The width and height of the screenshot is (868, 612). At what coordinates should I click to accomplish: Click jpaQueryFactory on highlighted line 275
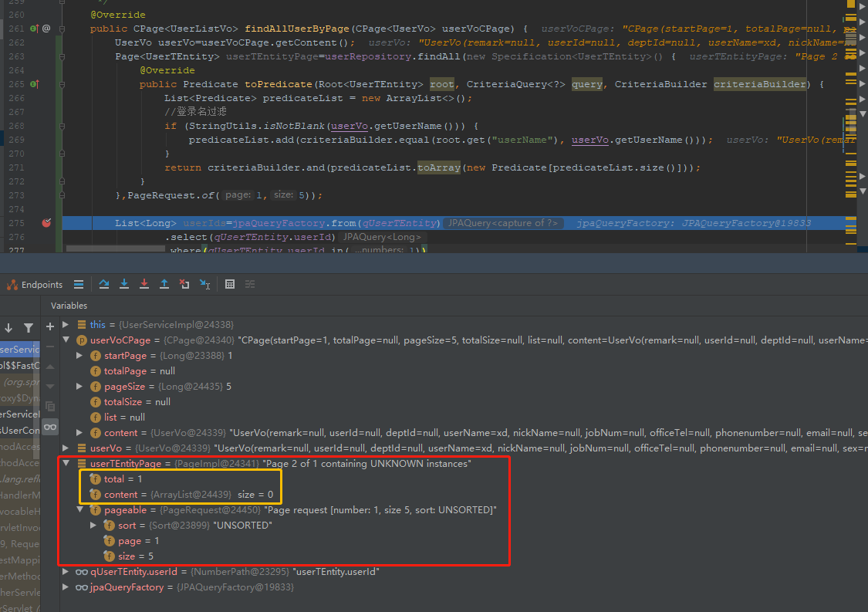tap(279, 223)
